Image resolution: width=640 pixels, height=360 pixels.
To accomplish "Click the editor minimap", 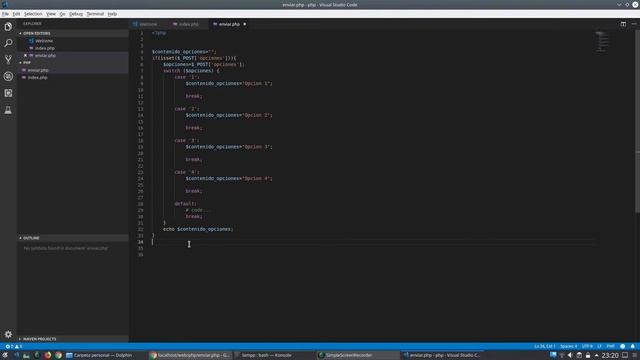I will [x=602, y=42].
